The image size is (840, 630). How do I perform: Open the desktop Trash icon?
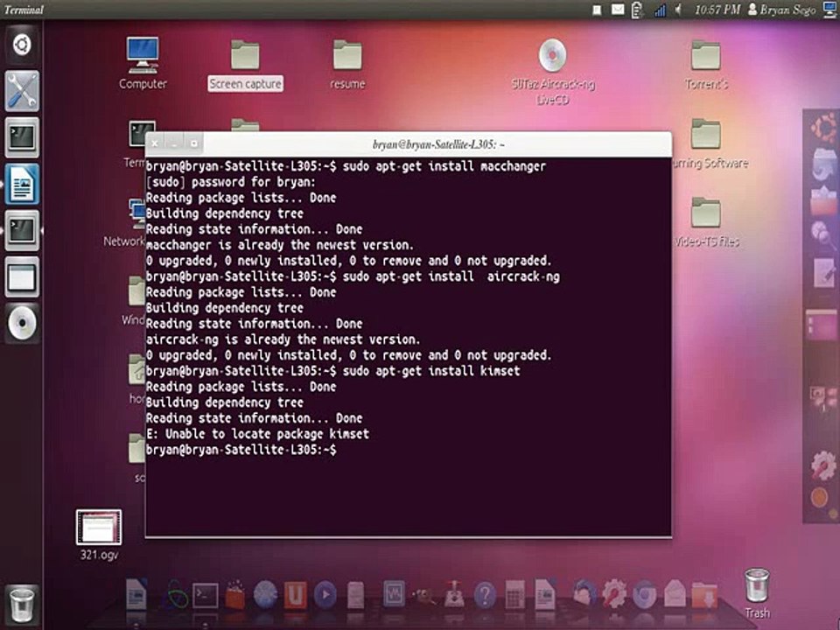tap(757, 593)
